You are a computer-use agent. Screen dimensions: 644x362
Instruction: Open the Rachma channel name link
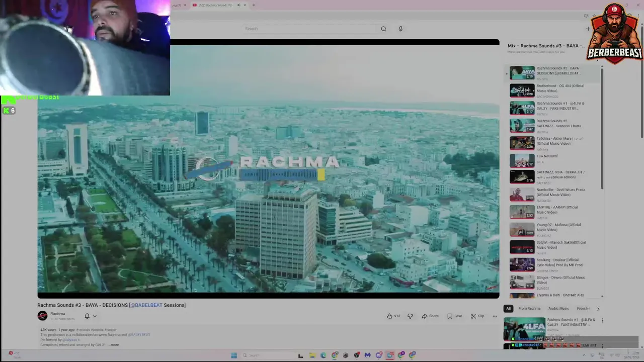[57, 314]
